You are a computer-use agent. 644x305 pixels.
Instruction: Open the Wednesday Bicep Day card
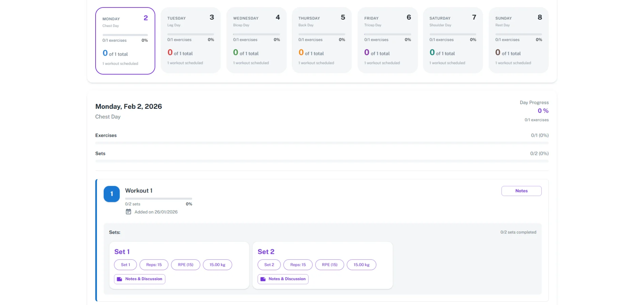pos(256,40)
